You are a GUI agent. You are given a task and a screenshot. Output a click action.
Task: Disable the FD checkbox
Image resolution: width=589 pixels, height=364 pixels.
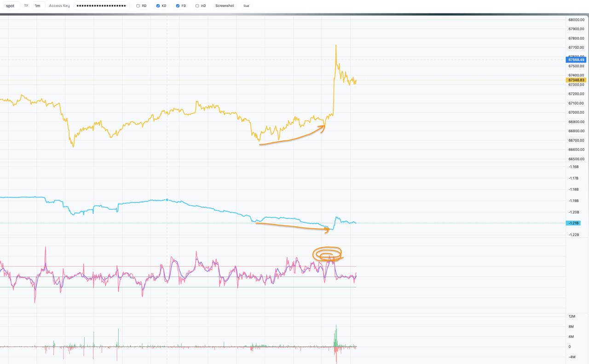click(178, 6)
